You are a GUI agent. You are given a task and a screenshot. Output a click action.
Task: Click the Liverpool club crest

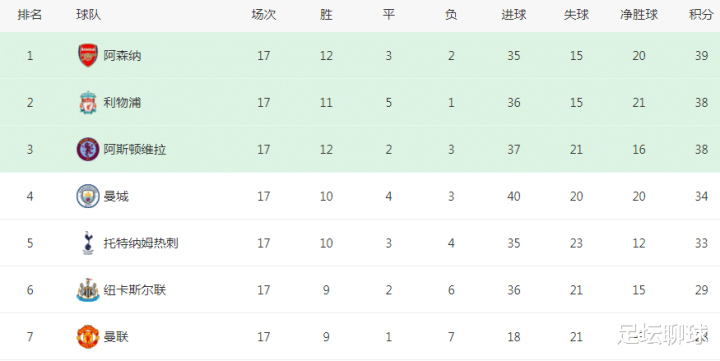88,102
